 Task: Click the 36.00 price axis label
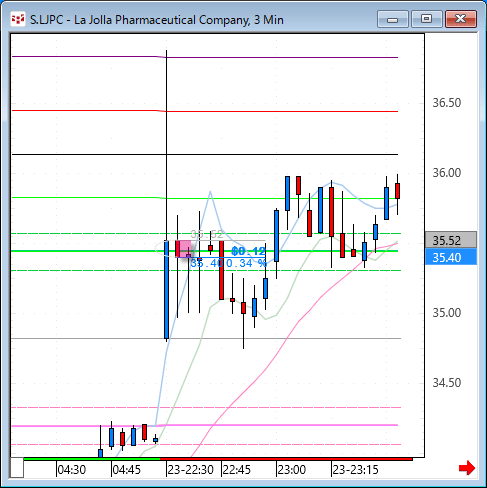click(x=447, y=173)
